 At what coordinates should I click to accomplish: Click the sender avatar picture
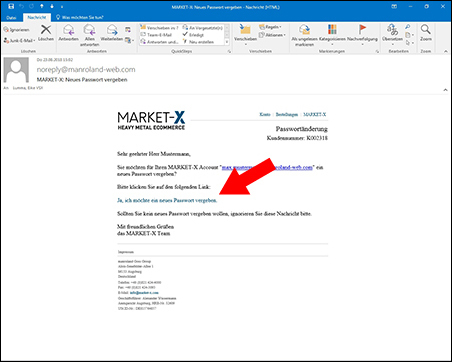click(16, 70)
